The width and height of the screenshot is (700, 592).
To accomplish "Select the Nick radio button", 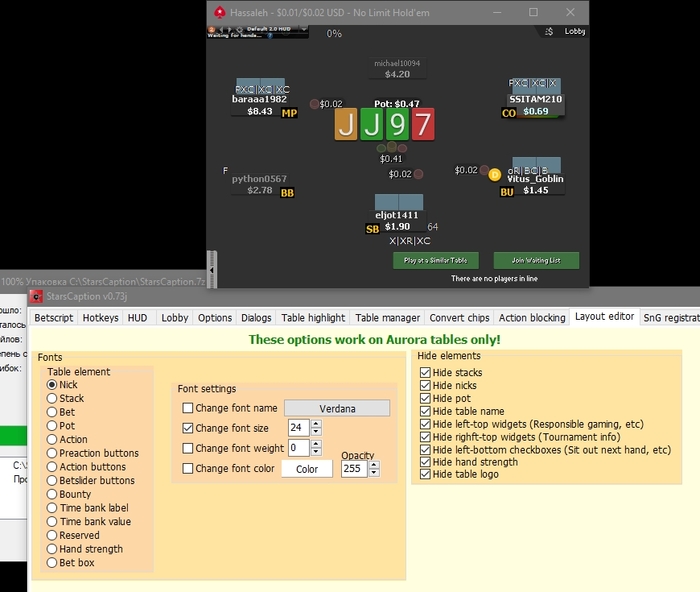I will click(52, 384).
